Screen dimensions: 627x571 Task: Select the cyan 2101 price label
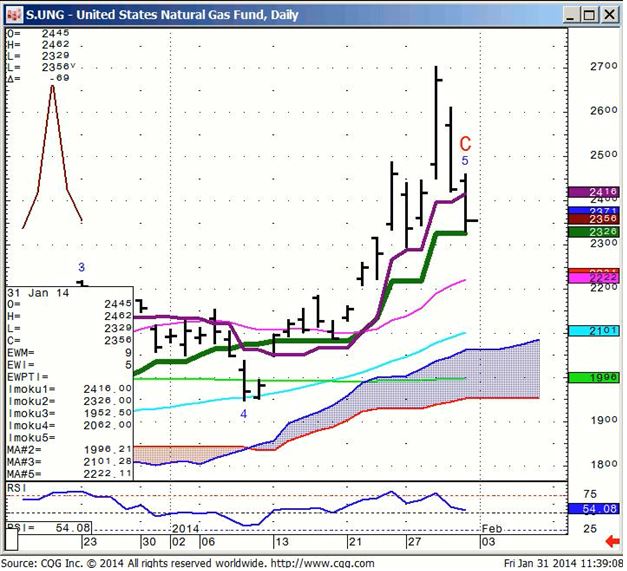point(594,331)
